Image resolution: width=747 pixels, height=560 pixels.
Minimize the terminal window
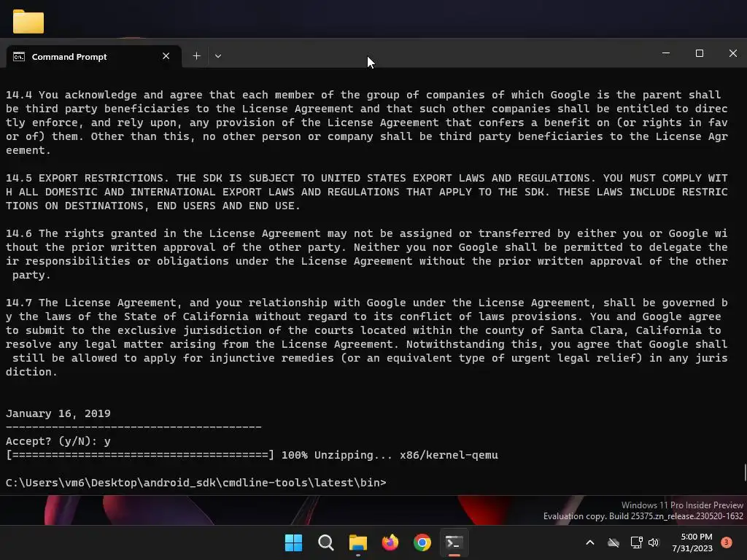[x=666, y=53]
